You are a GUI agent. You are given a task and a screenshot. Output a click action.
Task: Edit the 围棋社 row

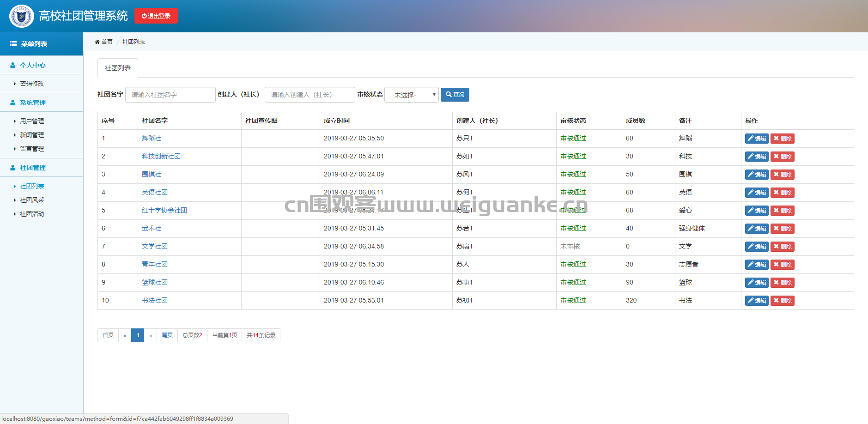pos(757,175)
